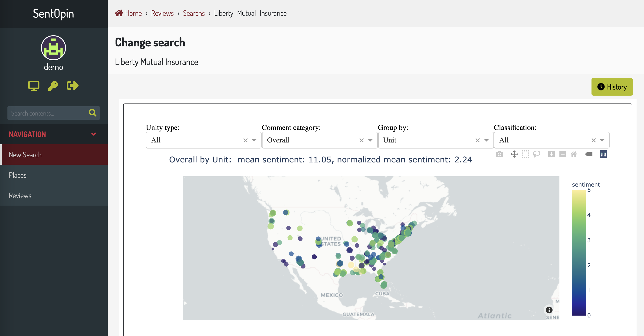Open the Comment category dropdown

click(370, 140)
